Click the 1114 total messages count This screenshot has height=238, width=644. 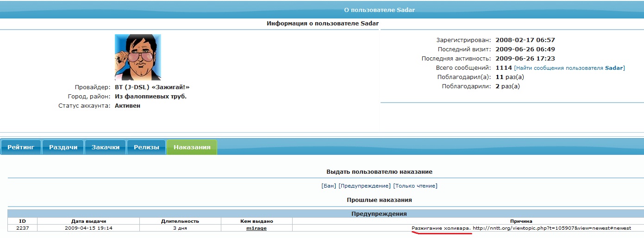[503, 68]
